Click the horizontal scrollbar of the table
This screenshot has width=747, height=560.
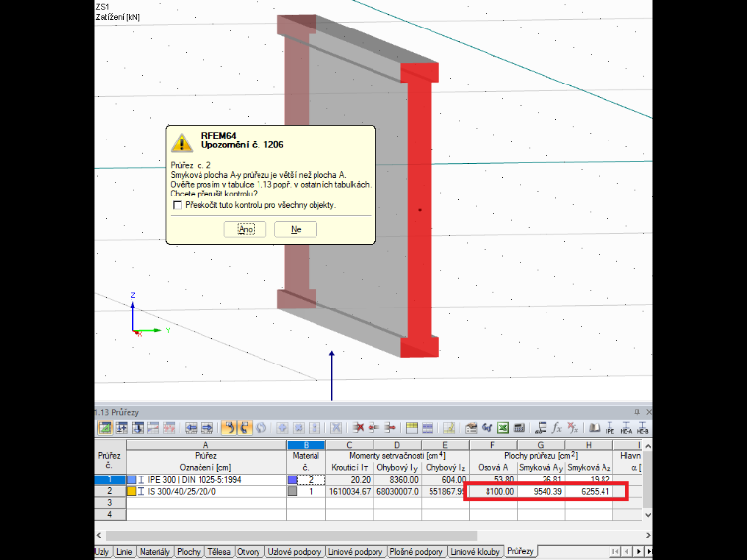click(291, 535)
